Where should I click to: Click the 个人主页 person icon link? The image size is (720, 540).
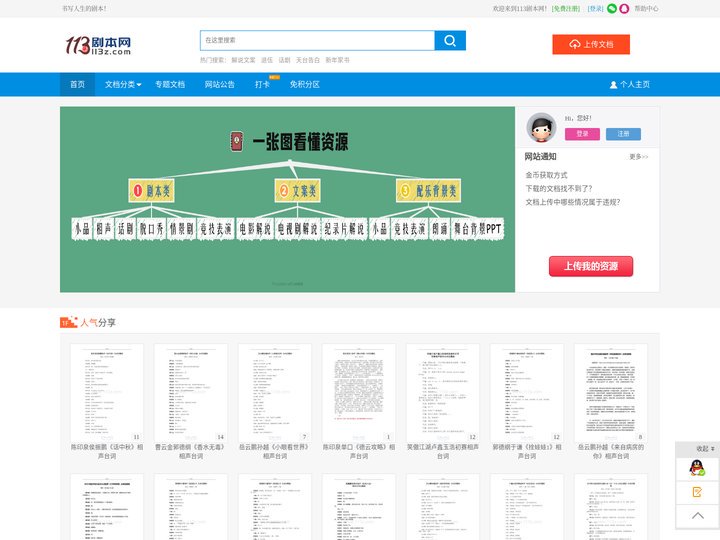[630, 84]
